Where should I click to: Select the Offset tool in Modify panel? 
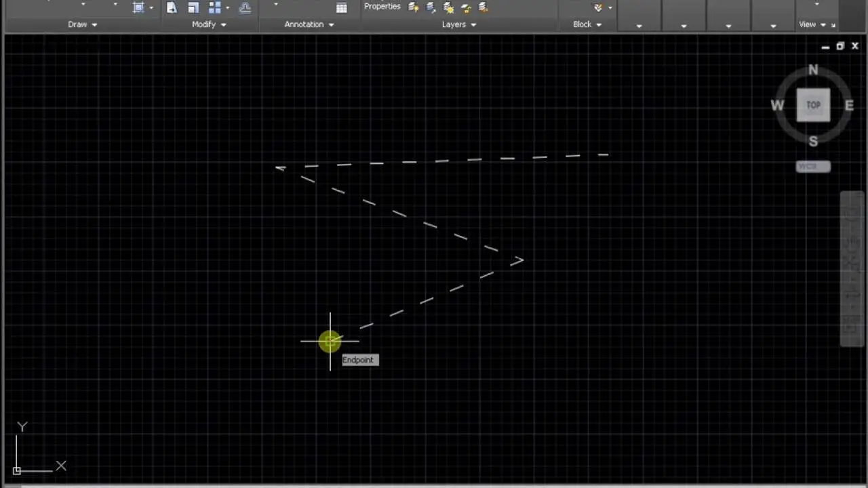245,7
